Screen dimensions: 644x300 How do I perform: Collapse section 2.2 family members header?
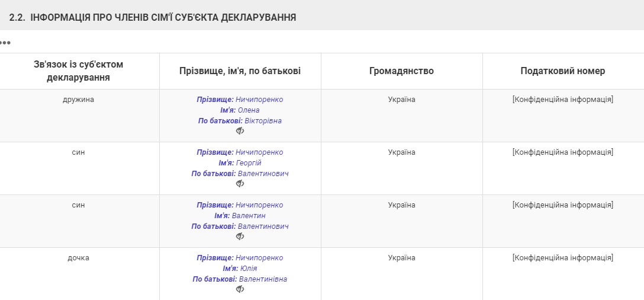pos(153,18)
